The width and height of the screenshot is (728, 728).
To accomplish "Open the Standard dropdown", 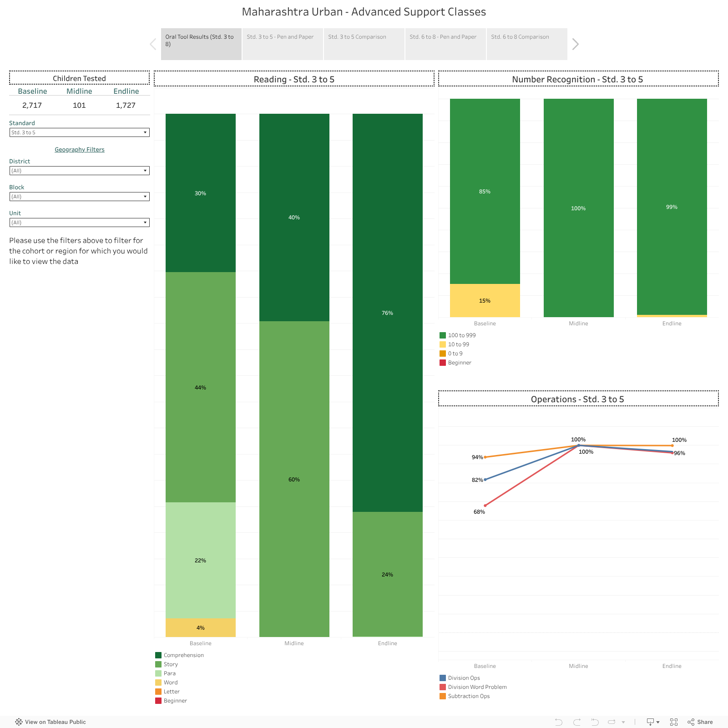I will tap(79, 132).
